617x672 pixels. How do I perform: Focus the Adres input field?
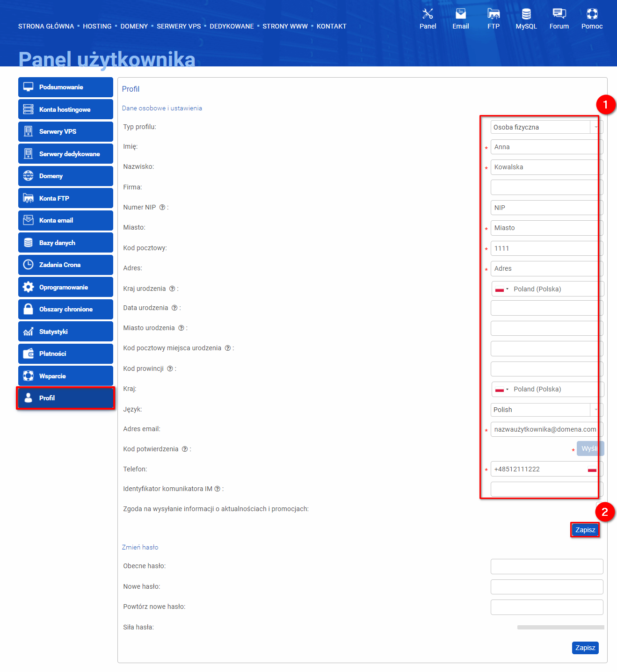[547, 268]
